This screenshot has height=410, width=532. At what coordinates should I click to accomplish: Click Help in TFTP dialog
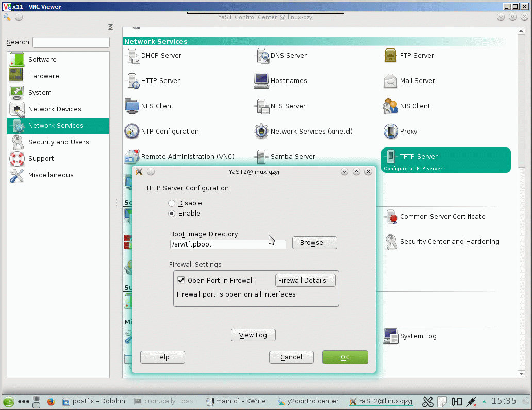(x=162, y=357)
